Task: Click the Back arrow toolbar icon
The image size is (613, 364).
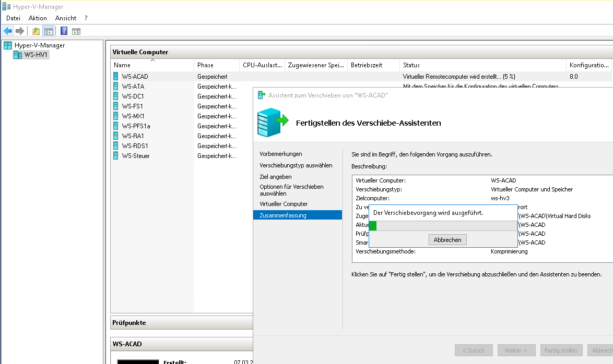Action: (8, 31)
